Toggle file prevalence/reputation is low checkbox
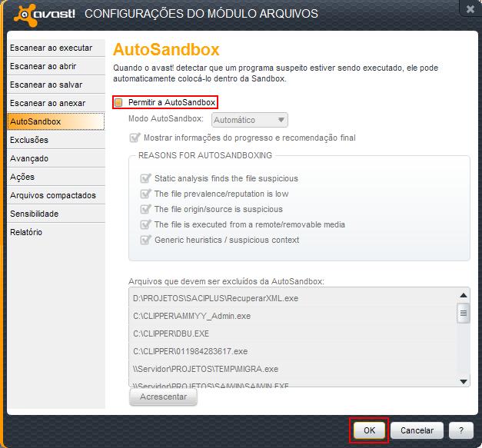 click(x=145, y=194)
